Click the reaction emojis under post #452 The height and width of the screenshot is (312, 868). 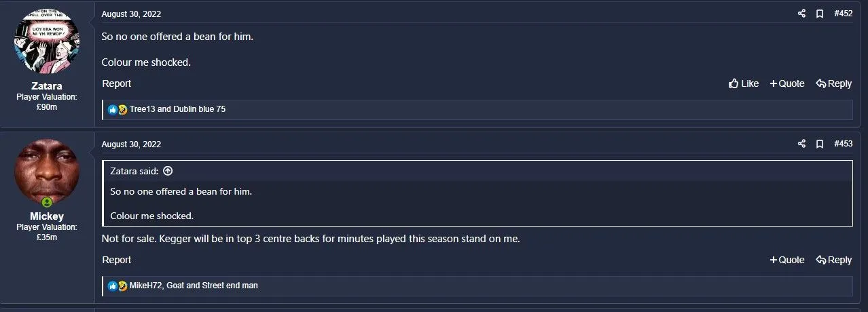tap(117, 109)
